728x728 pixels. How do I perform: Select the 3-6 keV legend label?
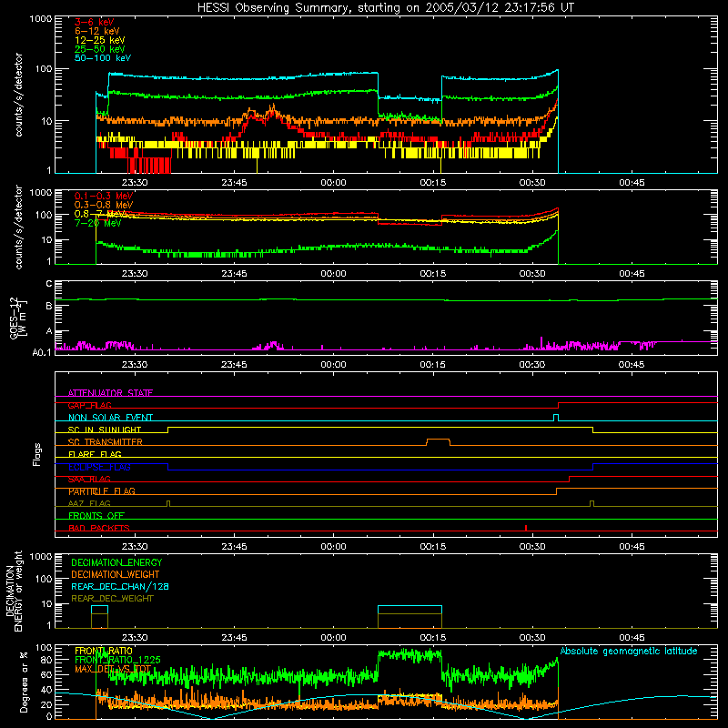[94, 22]
